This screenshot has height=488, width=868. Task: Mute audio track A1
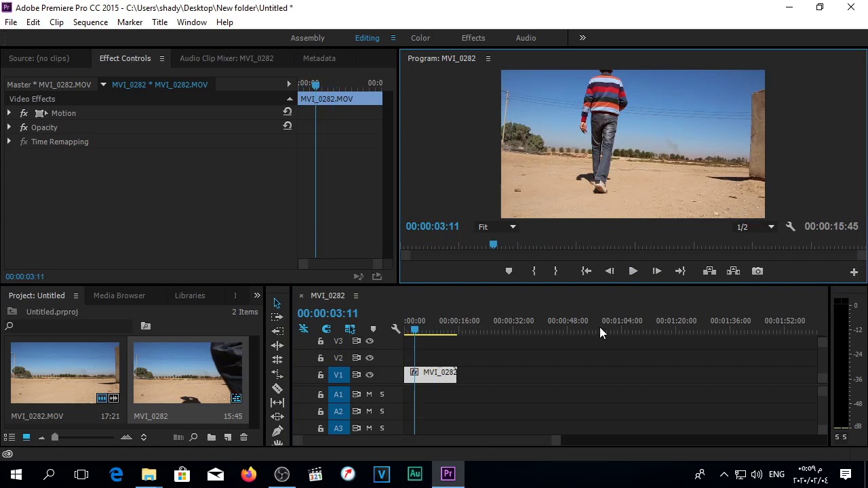point(370,394)
